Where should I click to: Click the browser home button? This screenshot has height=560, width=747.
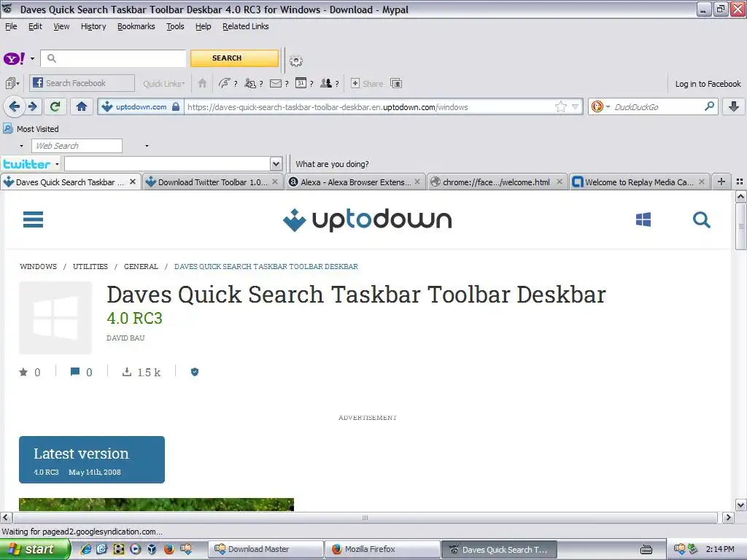[x=82, y=106]
